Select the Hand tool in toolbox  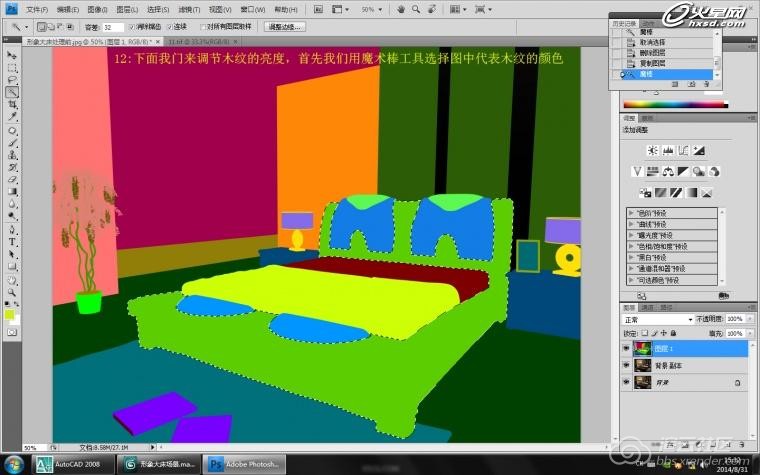click(12, 280)
